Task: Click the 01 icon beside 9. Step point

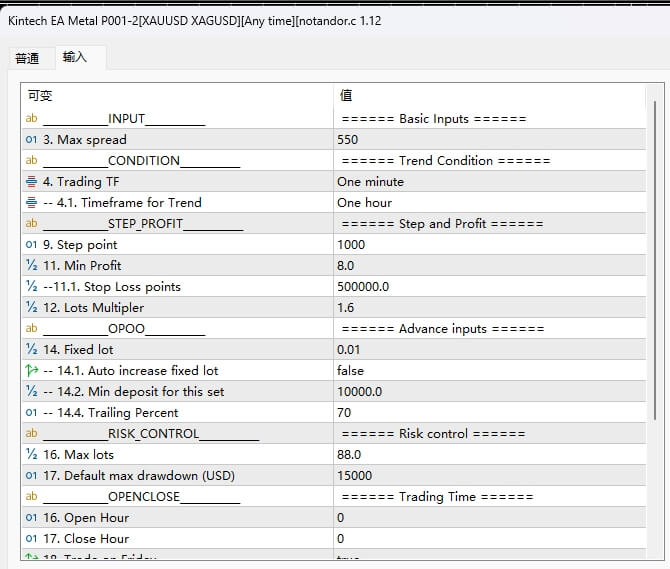Action: coord(31,244)
